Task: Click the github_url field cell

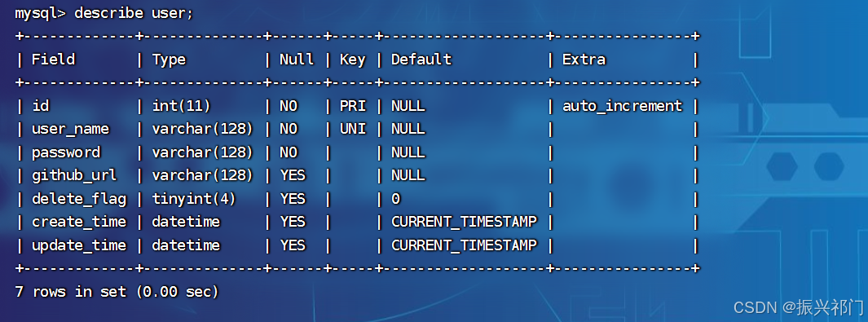Action: pyautogui.click(x=74, y=175)
